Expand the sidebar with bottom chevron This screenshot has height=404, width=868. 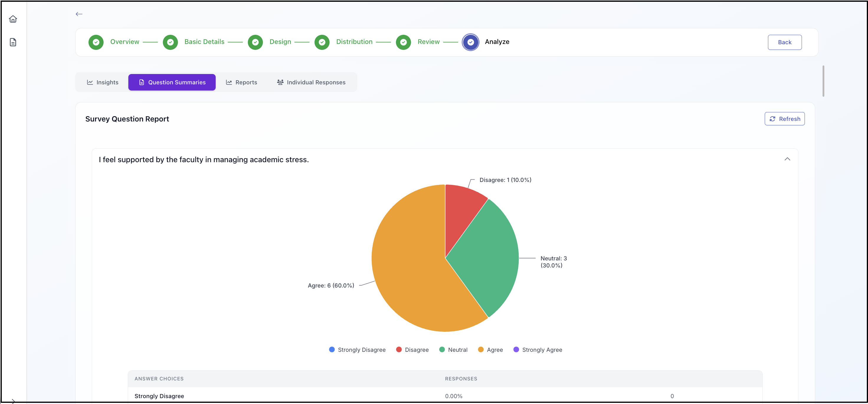tap(13, 401)
